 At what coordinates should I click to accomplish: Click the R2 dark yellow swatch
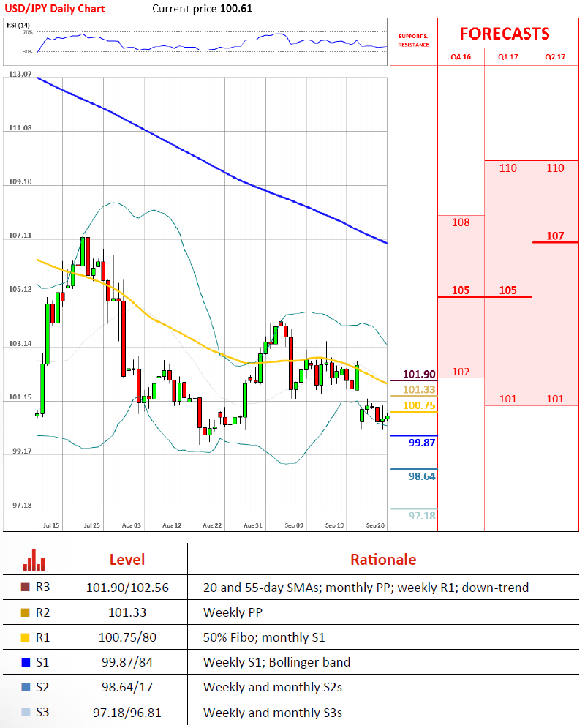(26, 612)
